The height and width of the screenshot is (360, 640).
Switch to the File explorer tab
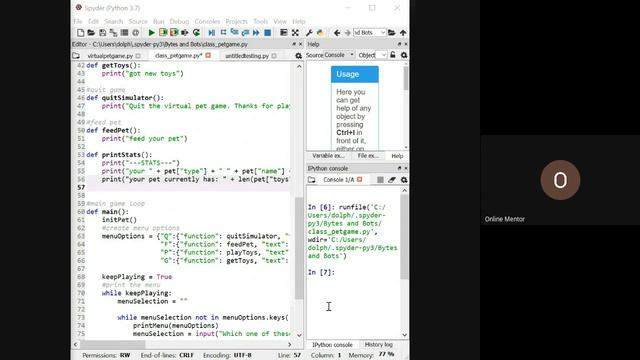coord(368,156)
